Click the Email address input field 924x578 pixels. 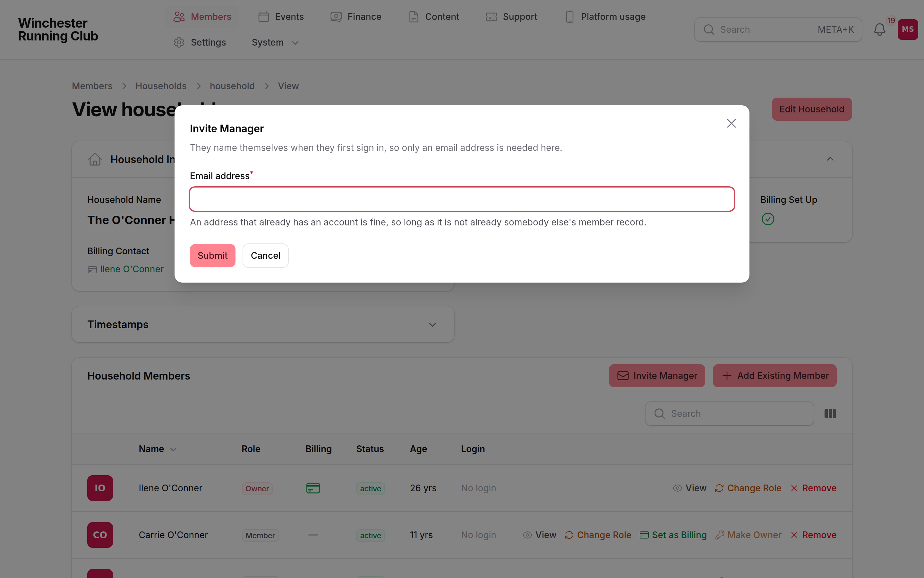462,199
